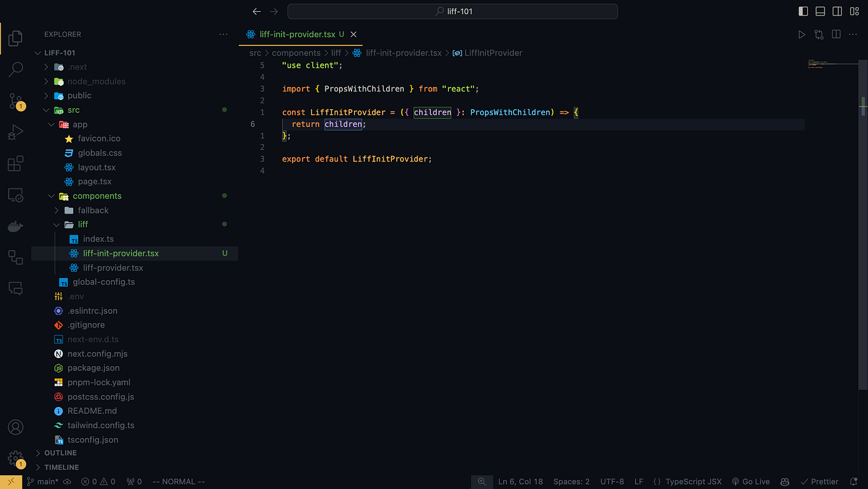The height and width of the screenshot is (489, 868).
Task: Click UTF-8 encoding in status bar
Action: [x=612, y=482]
